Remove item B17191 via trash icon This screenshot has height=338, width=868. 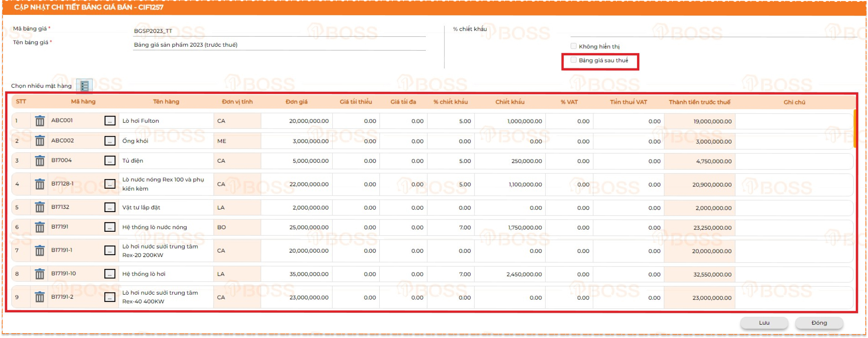[x=40, y=227]
